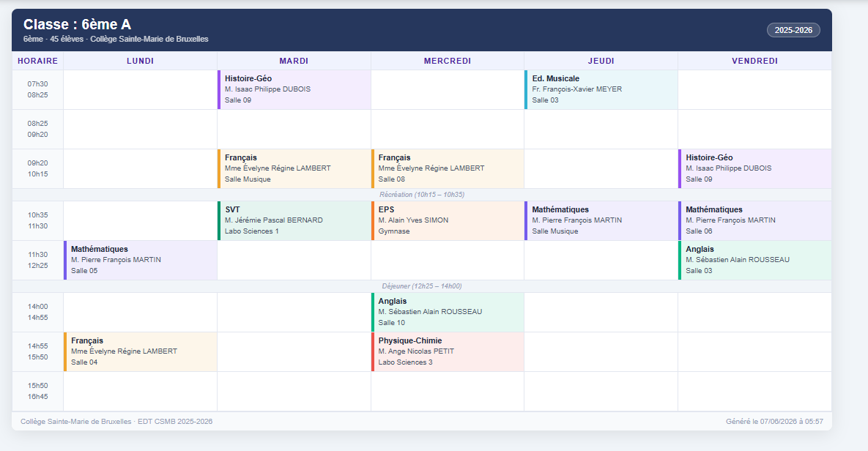Select the SVT lesson in Labo Sciences 1
This screenshot has height=451, width=868.
click(x=294, y=221)
